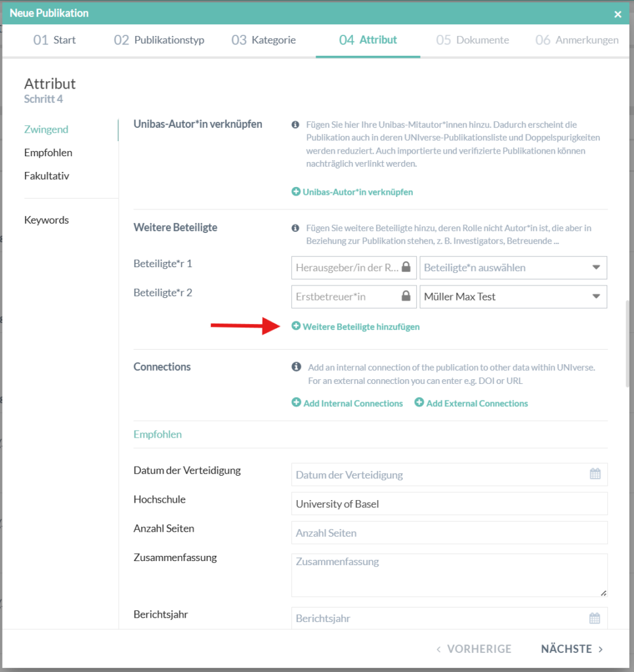Viewport: 634px width, 672px height.
Task: Click info icon beside Connections
Action: pyautogui.click(x=297, y=366)
